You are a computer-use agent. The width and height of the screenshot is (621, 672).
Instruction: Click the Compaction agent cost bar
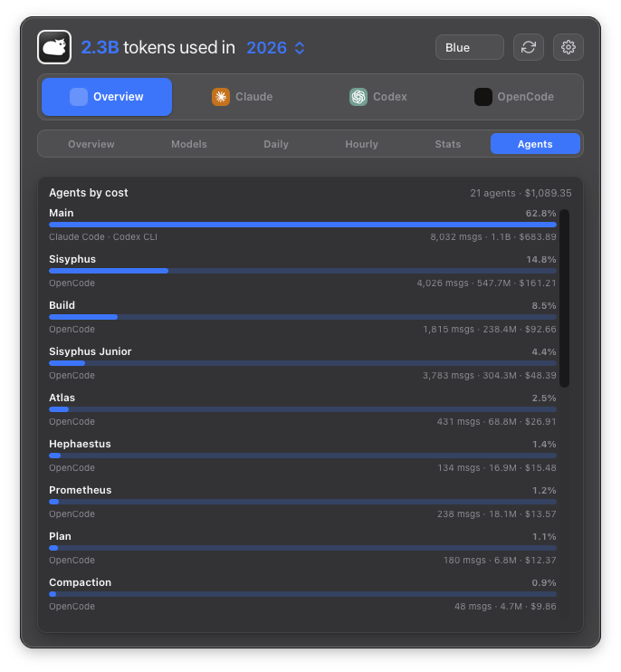coord(302,594)
